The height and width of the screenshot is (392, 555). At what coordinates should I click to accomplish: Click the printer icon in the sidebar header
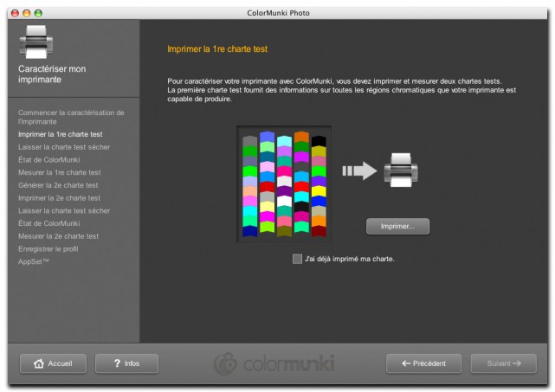click(36, 42)
